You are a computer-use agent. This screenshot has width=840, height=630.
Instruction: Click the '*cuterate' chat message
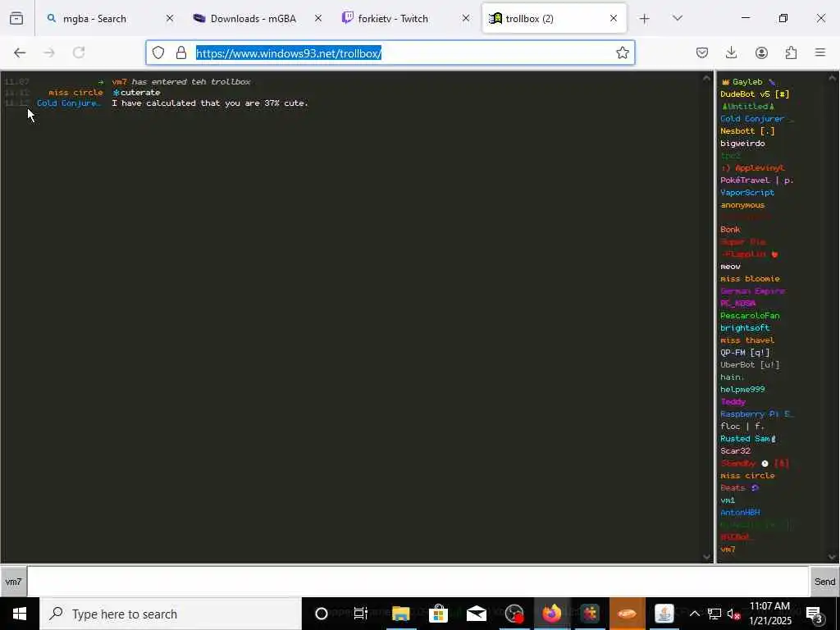(136, 93)
